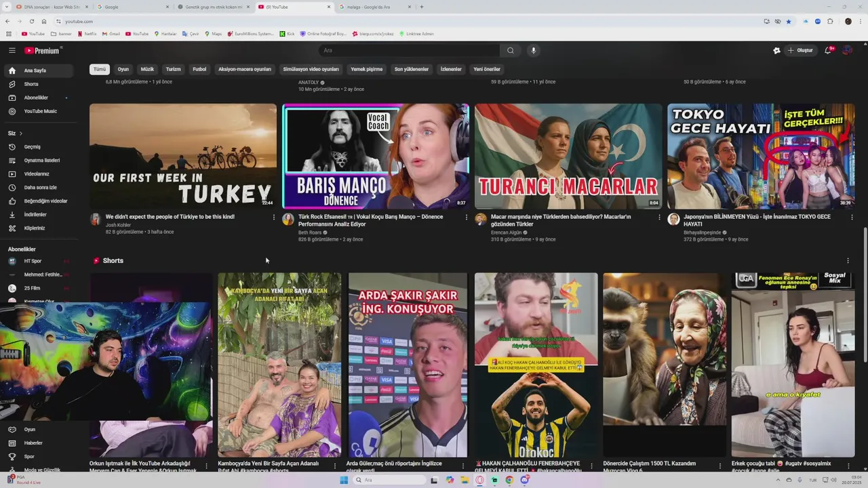
Task: Open the Shorts shelf options menu
Action: coord(848,261)
